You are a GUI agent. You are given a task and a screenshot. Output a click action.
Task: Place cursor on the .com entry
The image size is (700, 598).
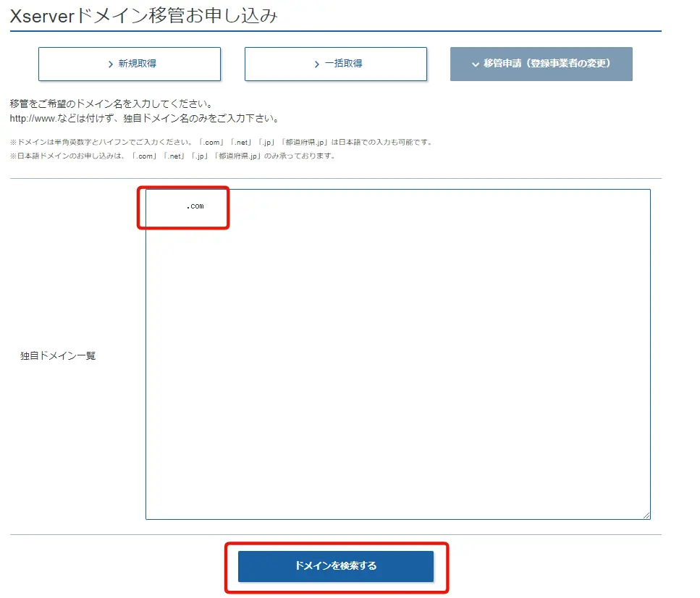click(x=195, y=206)
